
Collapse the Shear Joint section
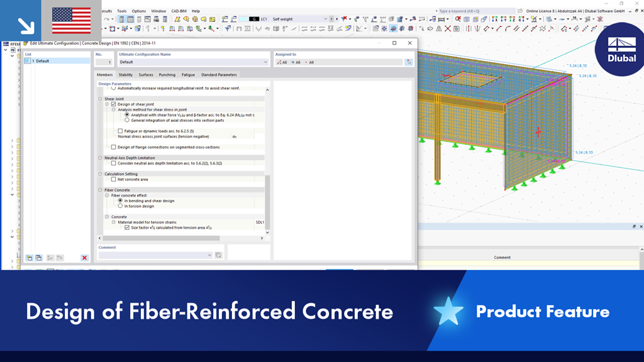tap(100, 99)
